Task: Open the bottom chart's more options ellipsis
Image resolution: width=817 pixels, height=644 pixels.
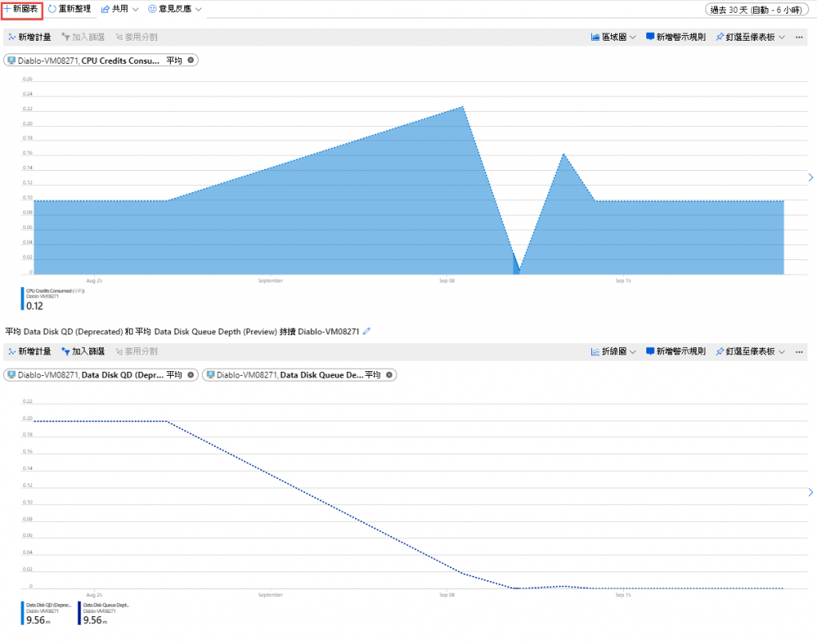Action: 799,352
